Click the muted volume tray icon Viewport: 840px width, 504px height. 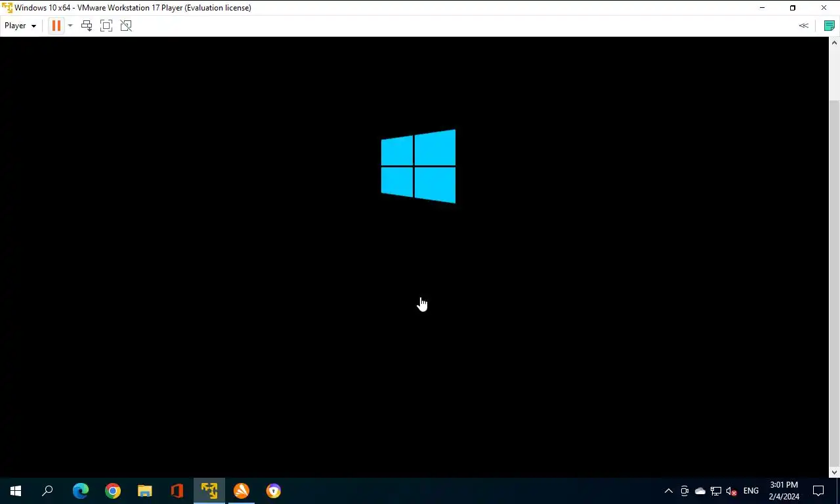(732, 491)
